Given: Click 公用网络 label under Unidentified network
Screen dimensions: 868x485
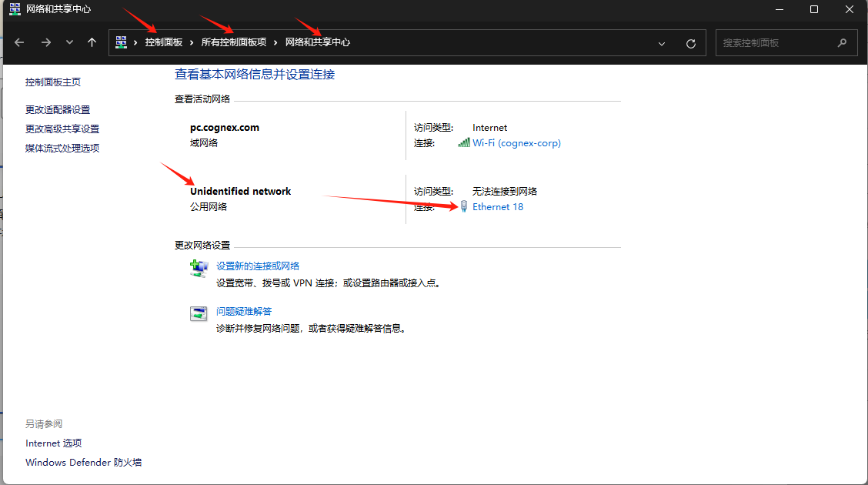Looking at the screenshot, I should [x=209, y=207].
